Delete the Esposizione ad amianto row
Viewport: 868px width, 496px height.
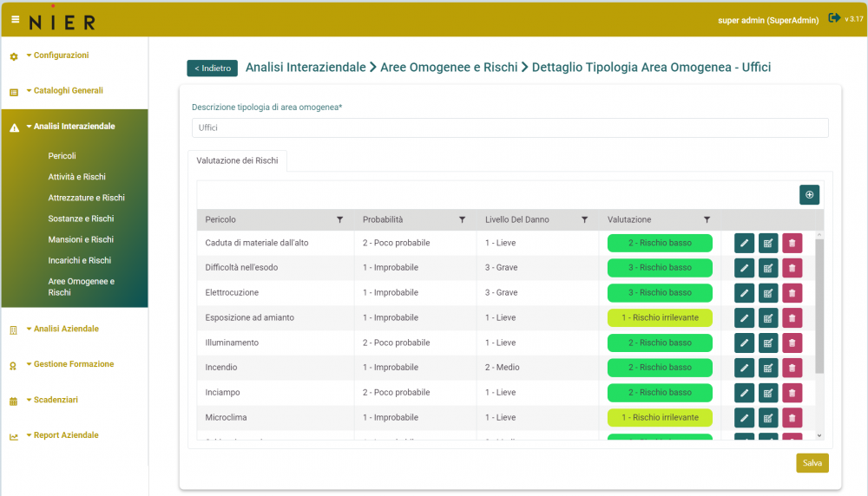click(792, 318)
